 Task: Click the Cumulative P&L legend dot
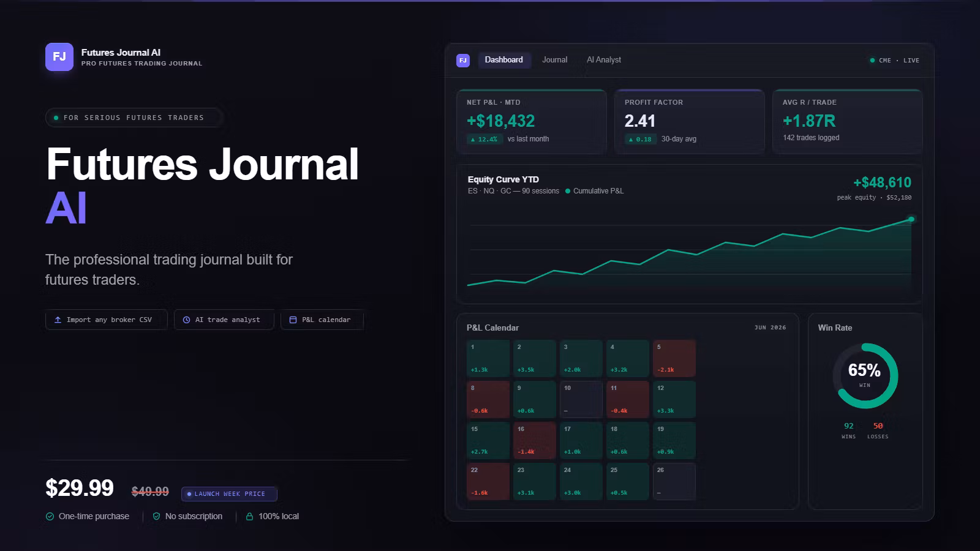(568, 191)
